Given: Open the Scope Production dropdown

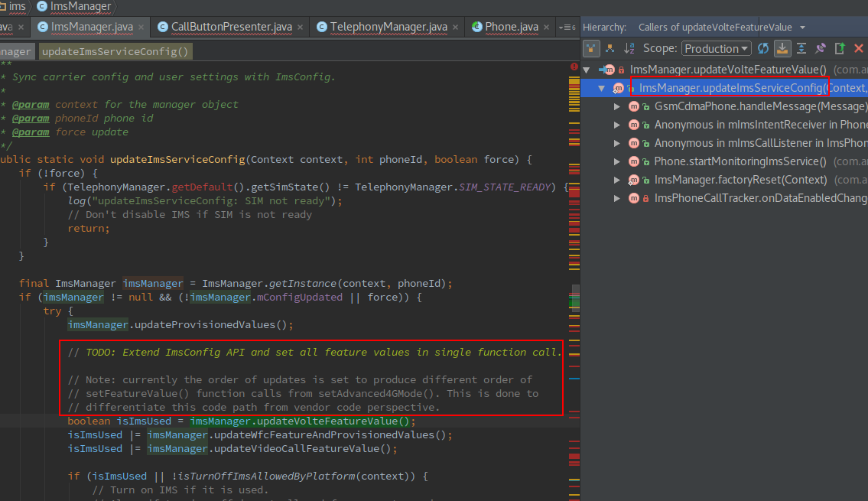Looking at the screenshot, I should (x=717, y=49).
